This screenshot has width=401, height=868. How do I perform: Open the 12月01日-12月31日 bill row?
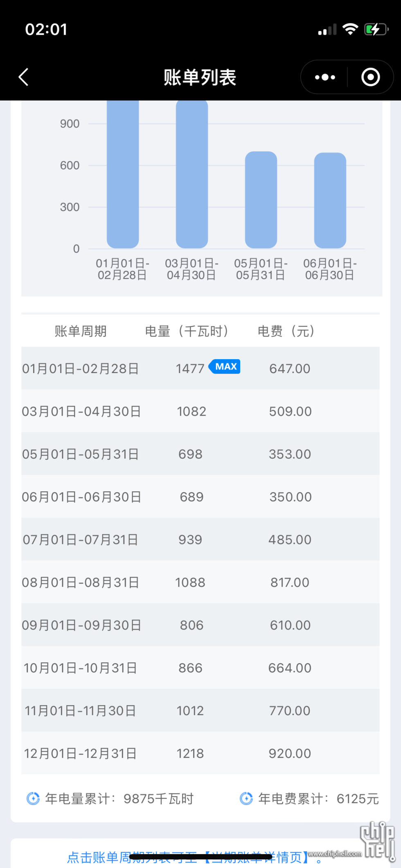[x=200, y=753]
